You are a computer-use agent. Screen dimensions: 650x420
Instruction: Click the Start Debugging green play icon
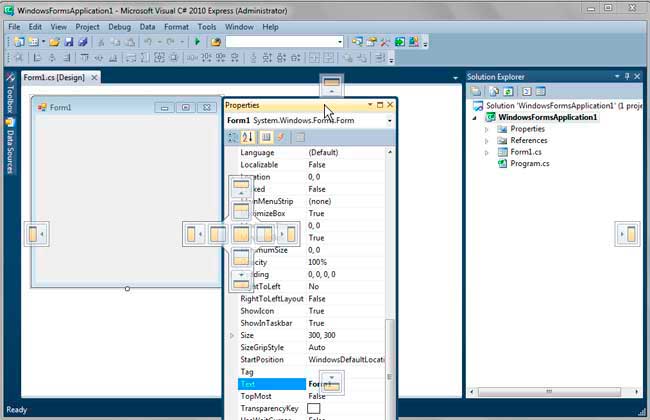tap(198, 42)
